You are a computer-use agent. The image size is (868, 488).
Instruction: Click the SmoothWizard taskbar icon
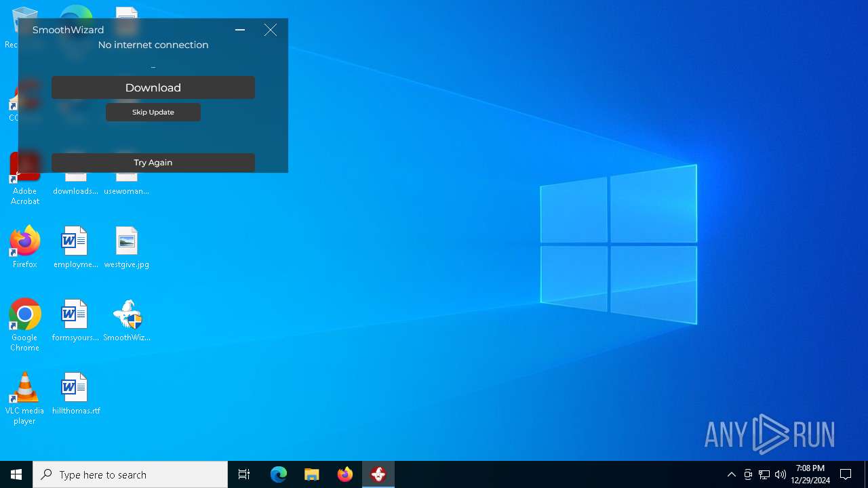click(x=378, y=474)
